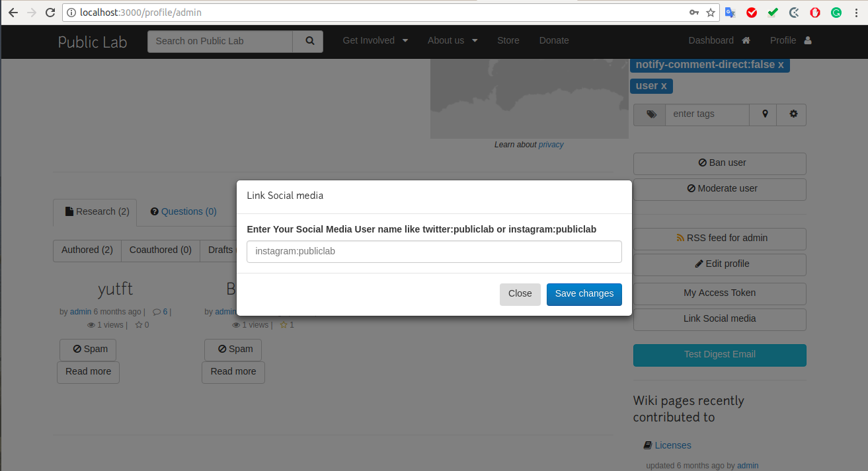Open the About us dropdown

[x=452, y=40]
